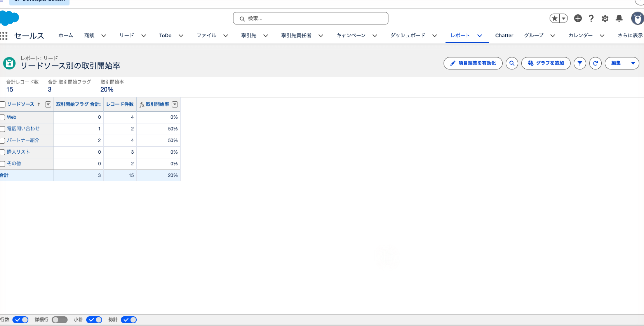Check the Web row checkbox
Screen dimensions: 644x326
(x=2, y=117)
